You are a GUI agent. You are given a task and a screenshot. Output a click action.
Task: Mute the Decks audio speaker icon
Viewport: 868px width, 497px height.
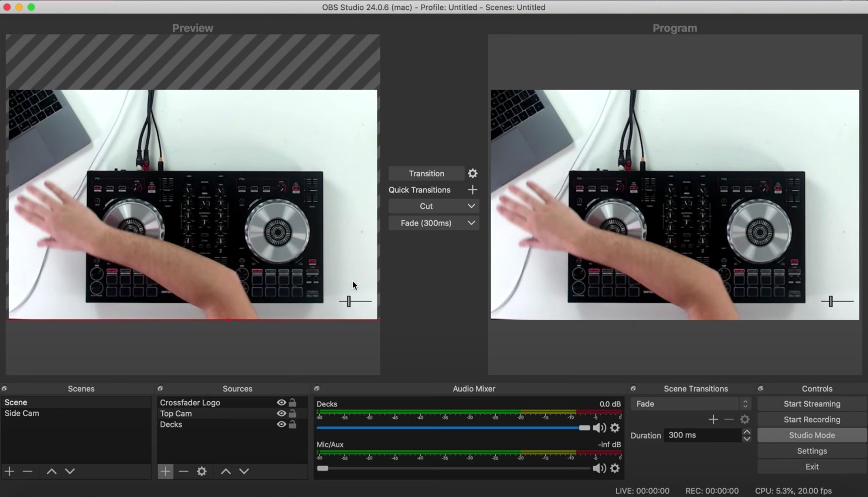(599, 428)
